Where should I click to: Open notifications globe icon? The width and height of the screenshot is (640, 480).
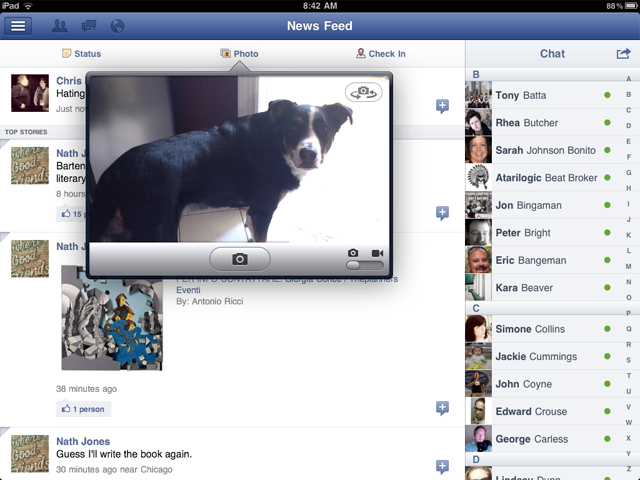pos(117,26)
